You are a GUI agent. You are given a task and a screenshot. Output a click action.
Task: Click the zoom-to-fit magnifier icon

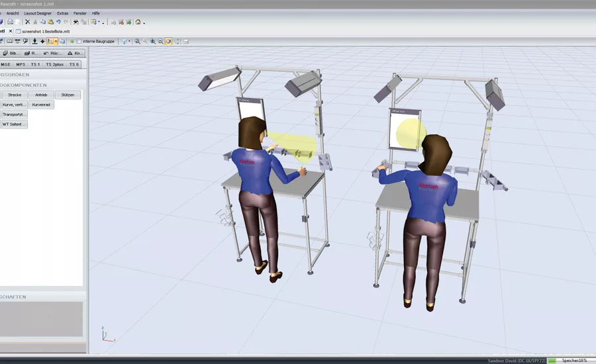pos(137,42)
